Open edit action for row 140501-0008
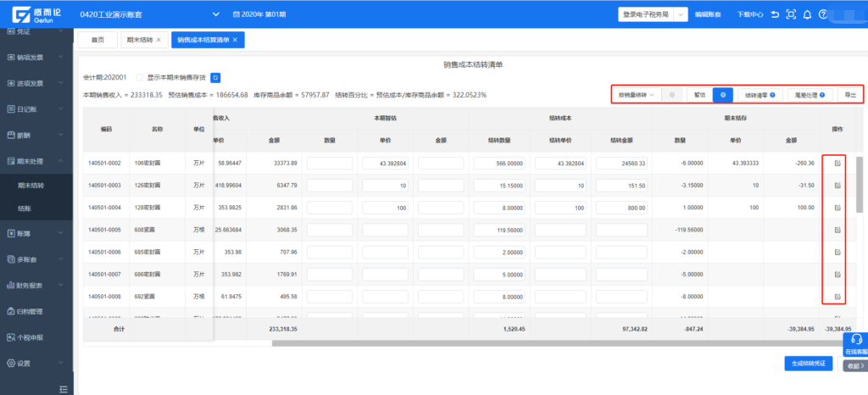The image size is (868, 395). pyautogui.click(x=837, y=297)
